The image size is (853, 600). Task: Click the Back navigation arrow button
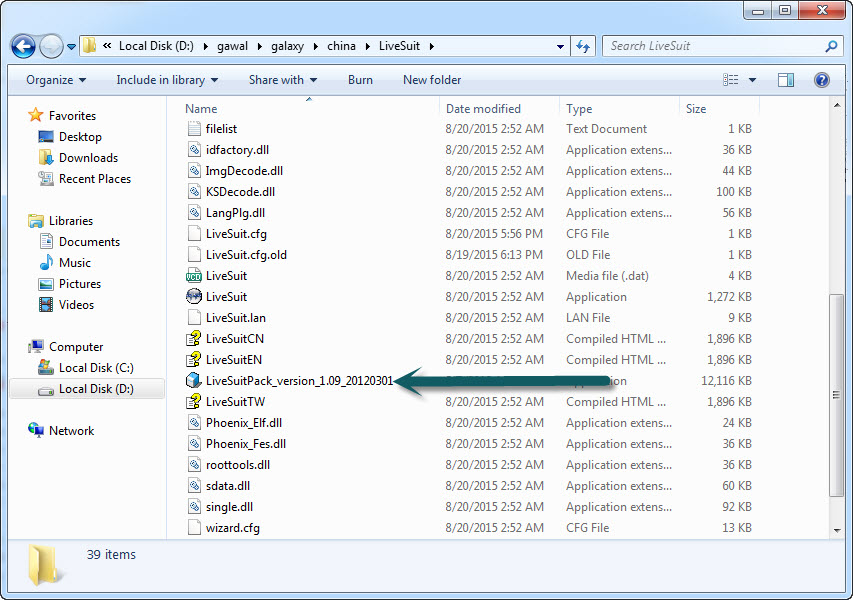[23, 47]
